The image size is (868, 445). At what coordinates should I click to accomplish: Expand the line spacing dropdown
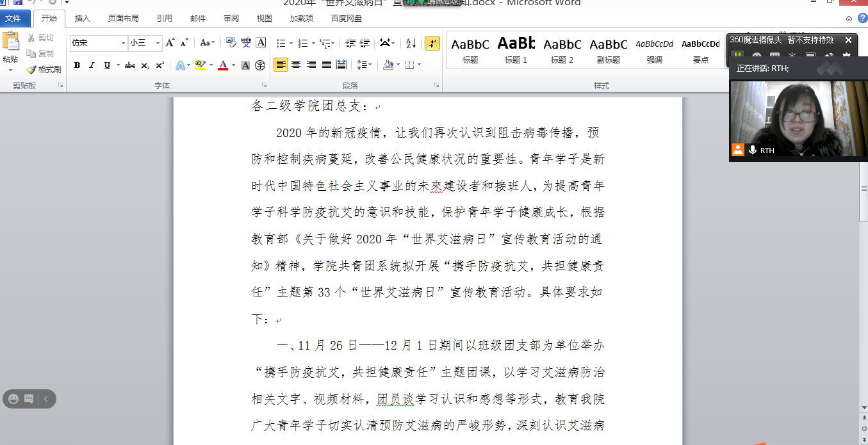point(370,65)
